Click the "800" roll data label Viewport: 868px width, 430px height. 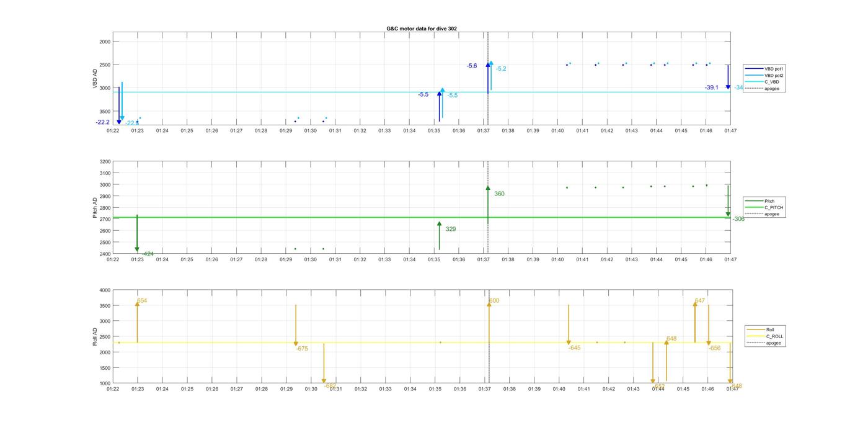(x=494, y=301)
